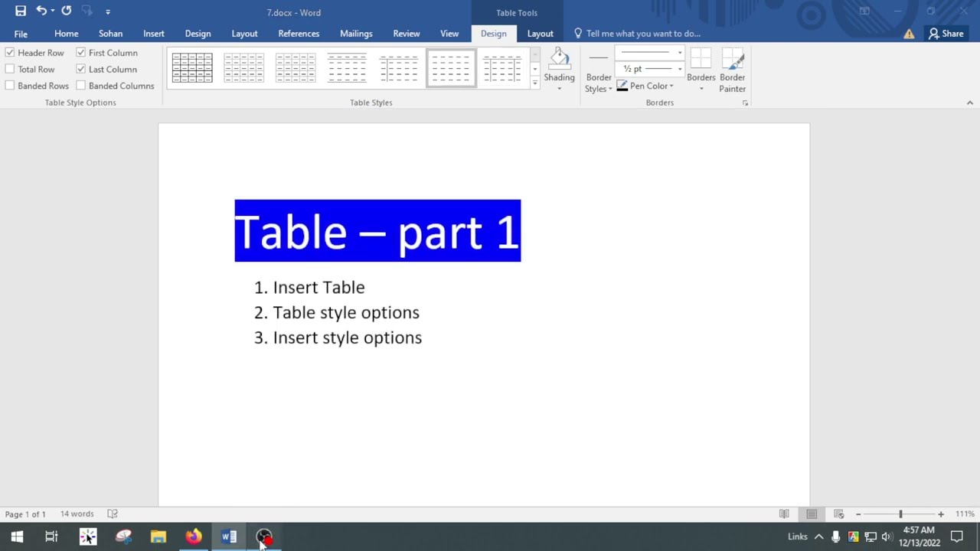The image size is (980, 551).
Task: Open the Windows Start menu
Action: 17,536
